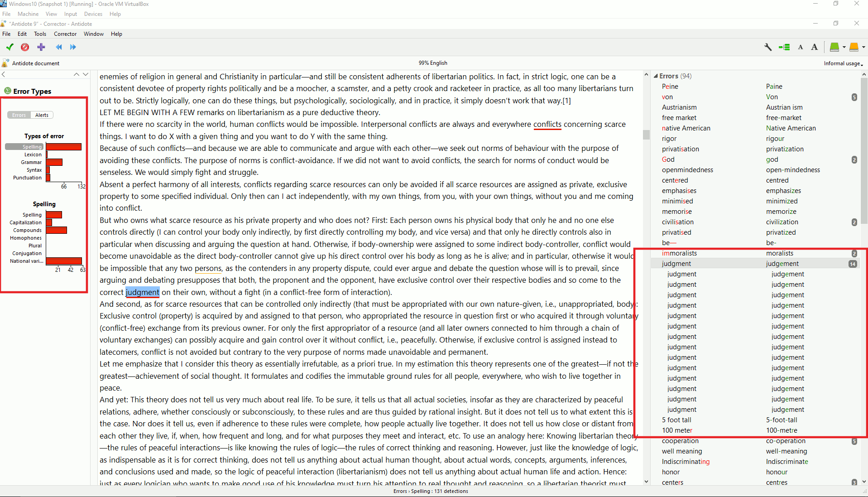Open the Tools menu
The image size is (868, 497).
[40, 34]
